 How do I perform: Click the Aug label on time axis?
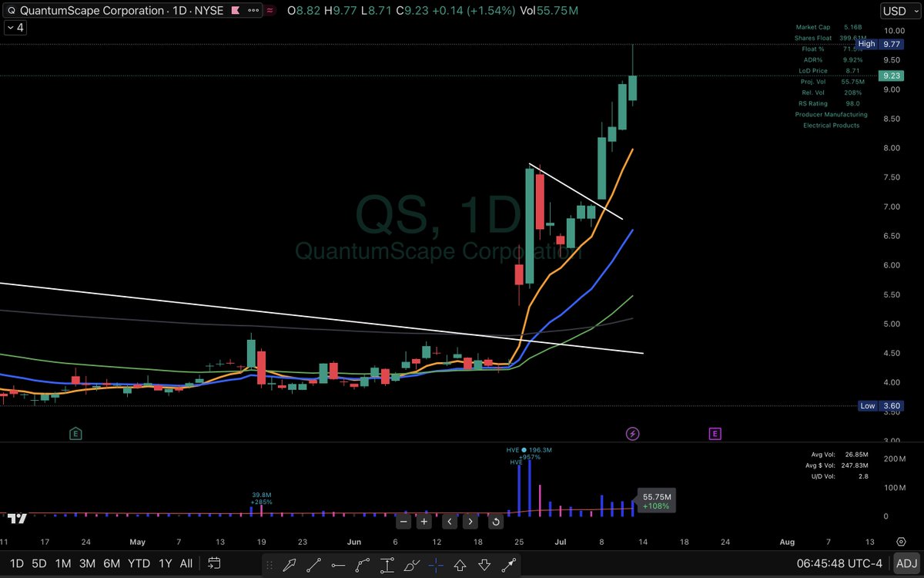coord(786,542)
